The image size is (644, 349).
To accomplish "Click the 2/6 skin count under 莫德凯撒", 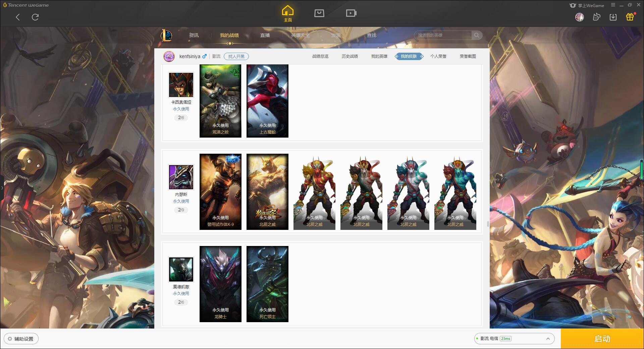I will coord(181,302).
